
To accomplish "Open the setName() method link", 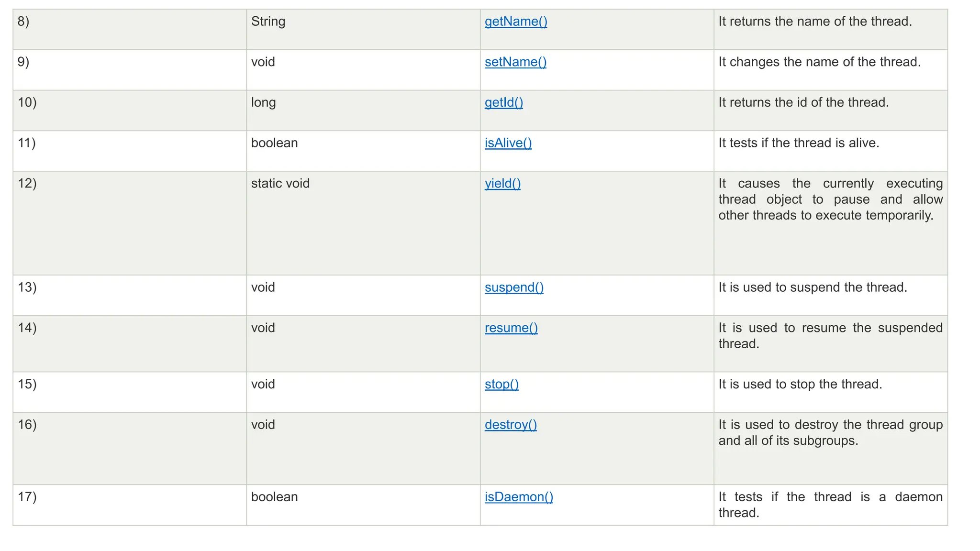I will coord(515,62).
